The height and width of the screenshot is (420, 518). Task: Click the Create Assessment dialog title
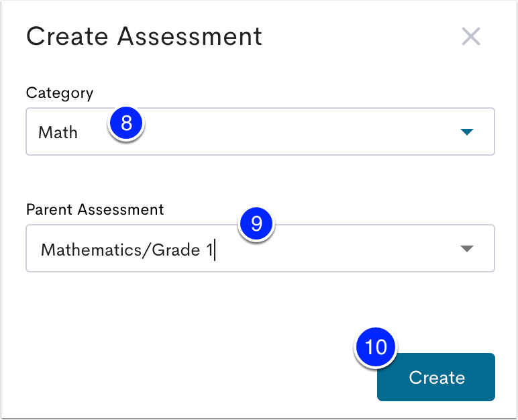coord(144,36)
